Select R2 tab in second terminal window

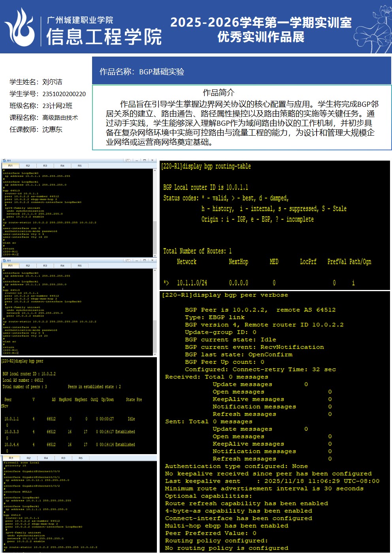click(28, 265)
